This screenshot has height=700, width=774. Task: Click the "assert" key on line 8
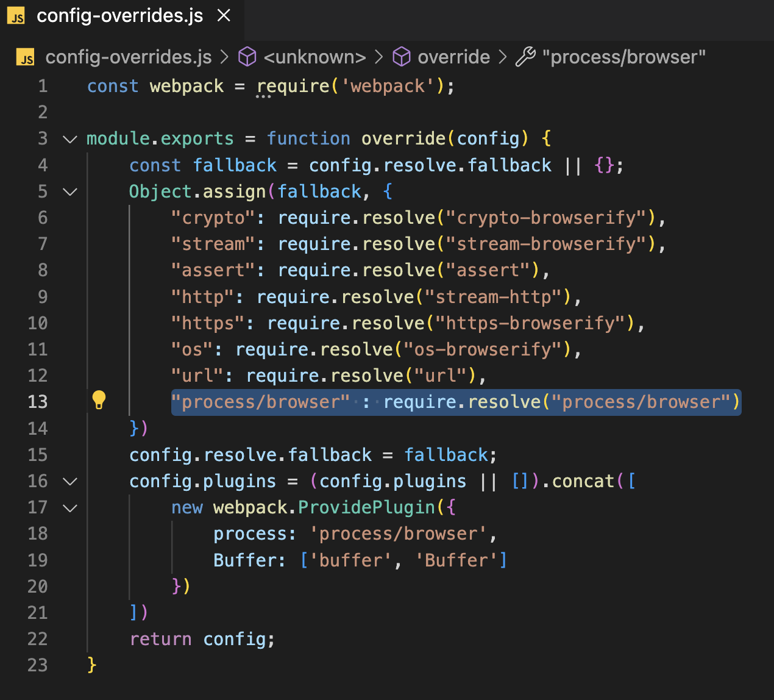(213, 270)
